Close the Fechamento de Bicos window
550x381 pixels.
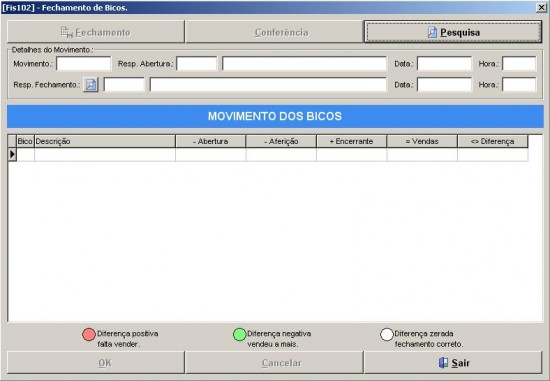click(541, 7)
